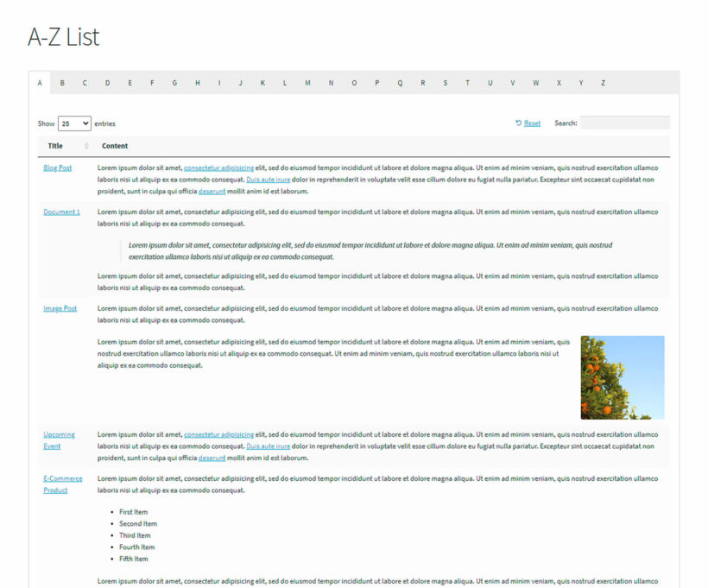Select the letter Q filter
Screen dimensions: 708x588
point(400,82)
